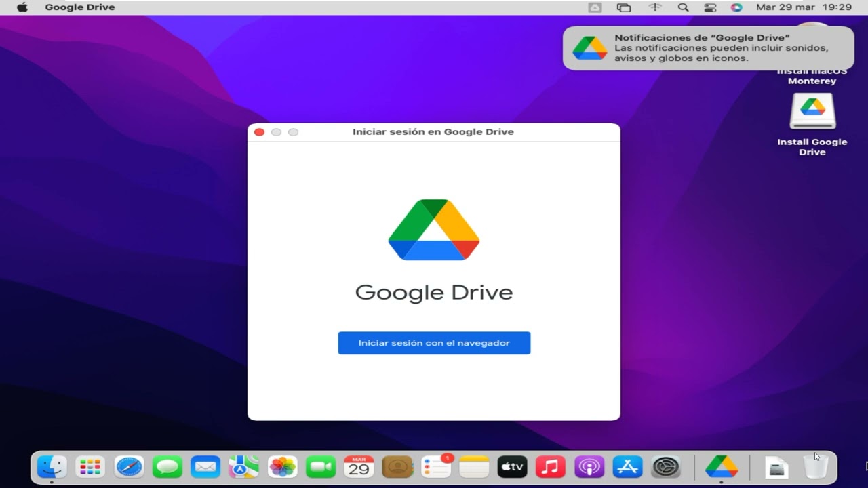Open the Google Drive application menu
Viewport: 868px width, 488px height.
[x=80, y=7]
